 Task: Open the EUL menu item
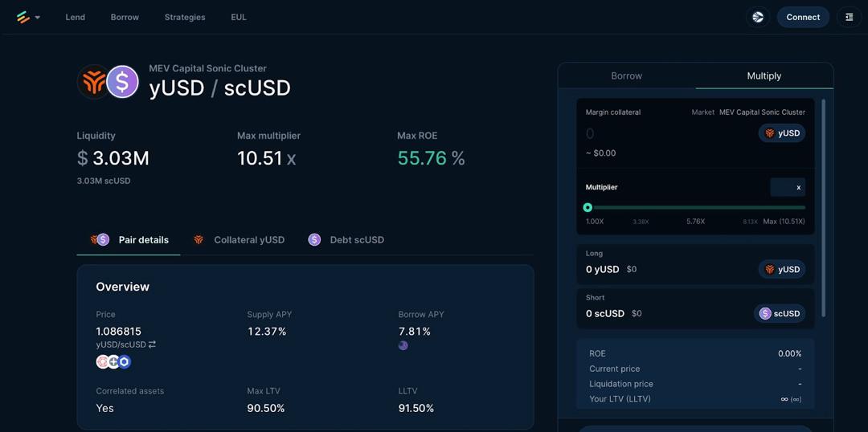pyautogui.click(x=239, y=17)
